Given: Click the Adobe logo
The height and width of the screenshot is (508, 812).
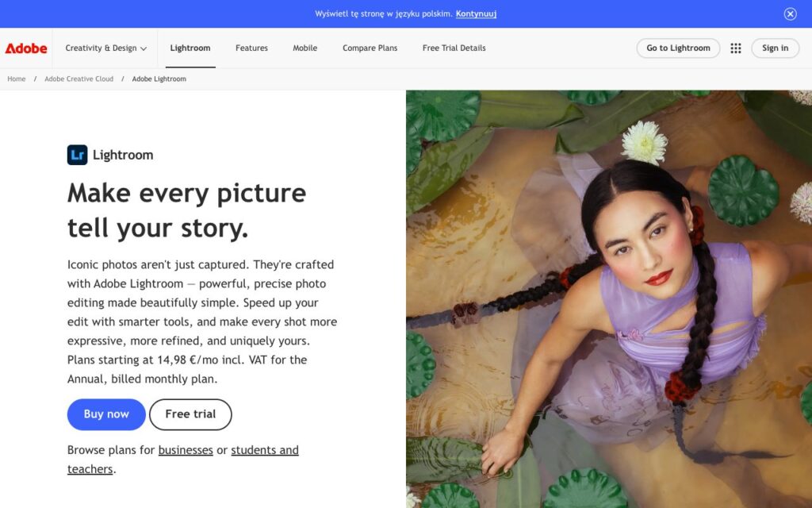Looking at the screenshot, I should 26,48.
